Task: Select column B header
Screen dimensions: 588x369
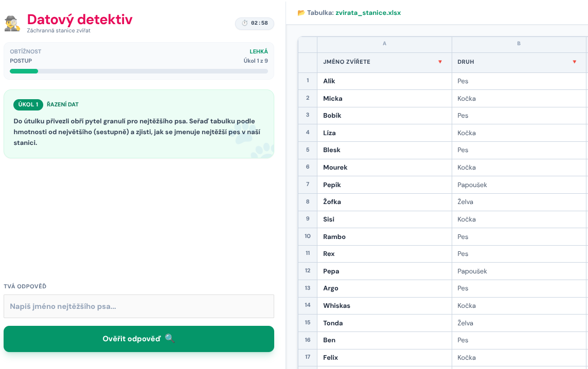Action: pos(519,44)
